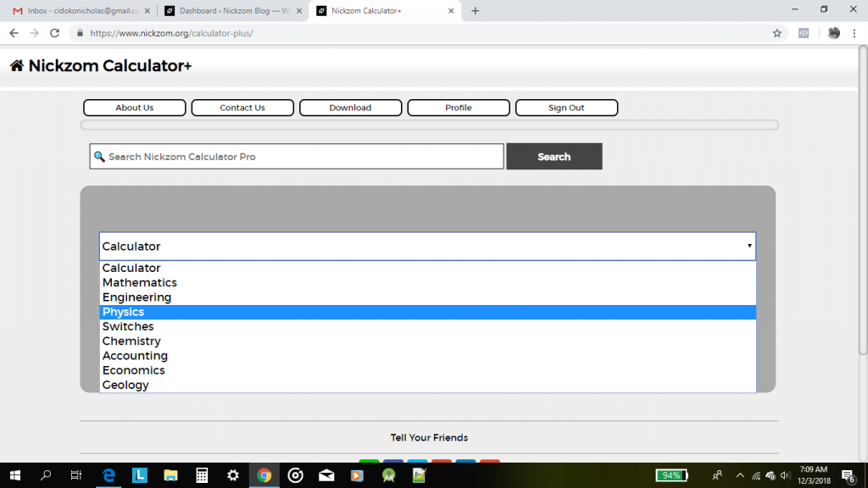Open Chrome three-dot menu

854,33
